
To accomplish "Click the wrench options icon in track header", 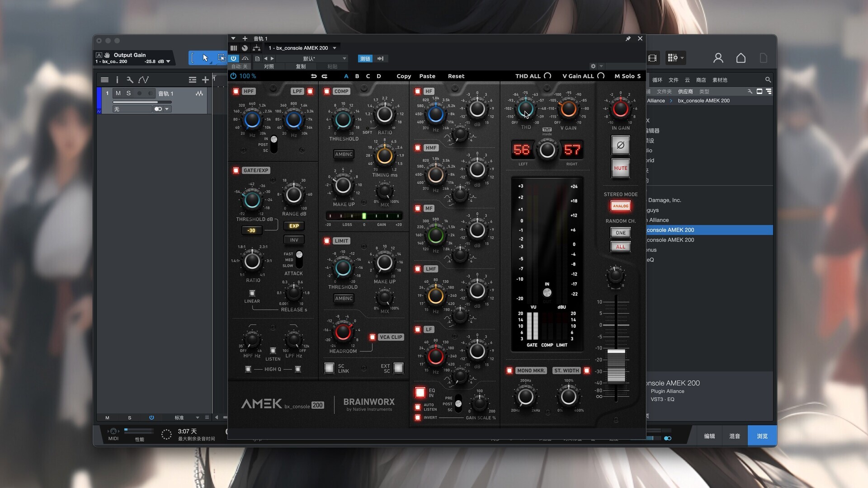I will tap(130, 80).
